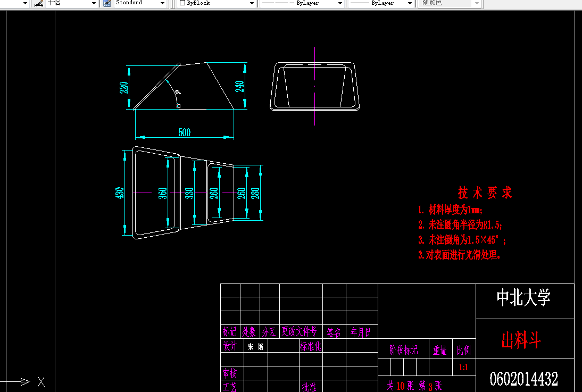The height and width of the screenshot is (392, 582).
Task: Click the 阶段标记 label
Action: [403, 349]
